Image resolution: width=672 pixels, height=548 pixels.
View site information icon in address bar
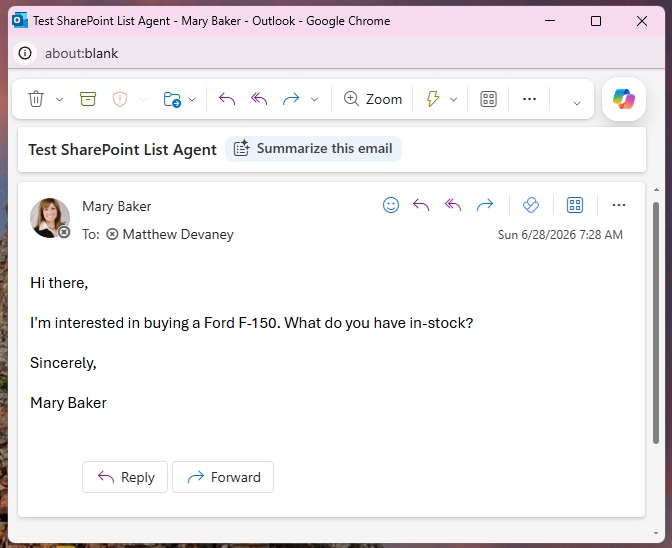click(x=25, y=53)
